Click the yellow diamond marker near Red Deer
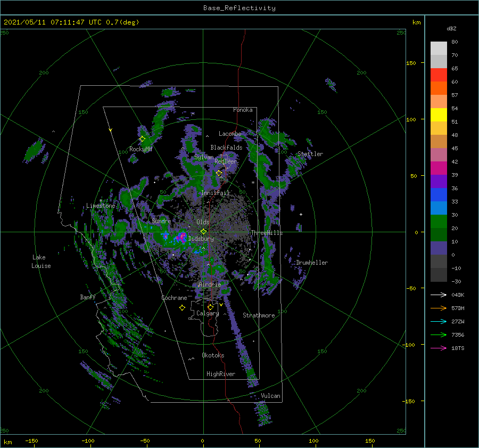Image resolution: width=479 pixels, height=448 pixels. tap(219, 173)
